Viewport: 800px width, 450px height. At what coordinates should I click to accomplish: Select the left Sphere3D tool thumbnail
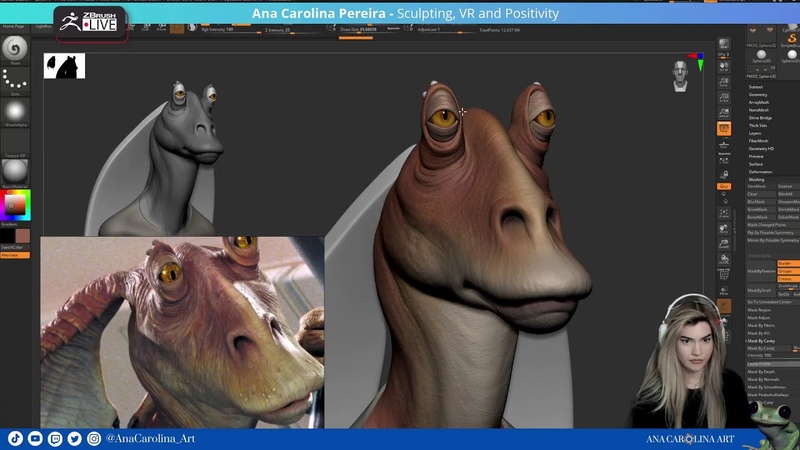click(761, 54)
